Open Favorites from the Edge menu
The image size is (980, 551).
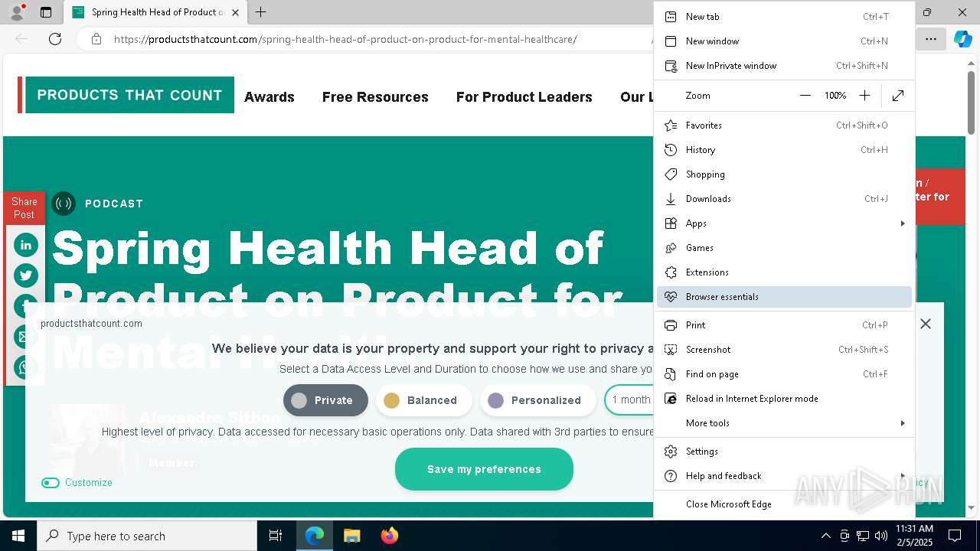[784, 126]
